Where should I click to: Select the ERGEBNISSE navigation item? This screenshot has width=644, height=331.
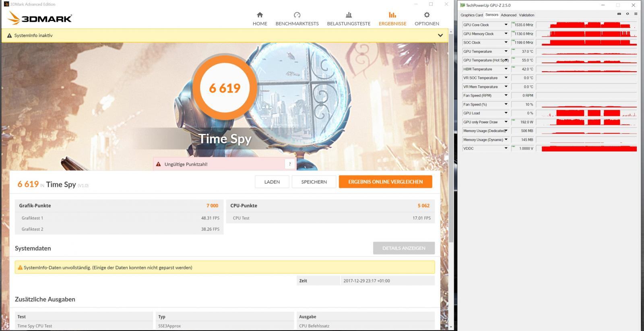(x=392, y=19)
